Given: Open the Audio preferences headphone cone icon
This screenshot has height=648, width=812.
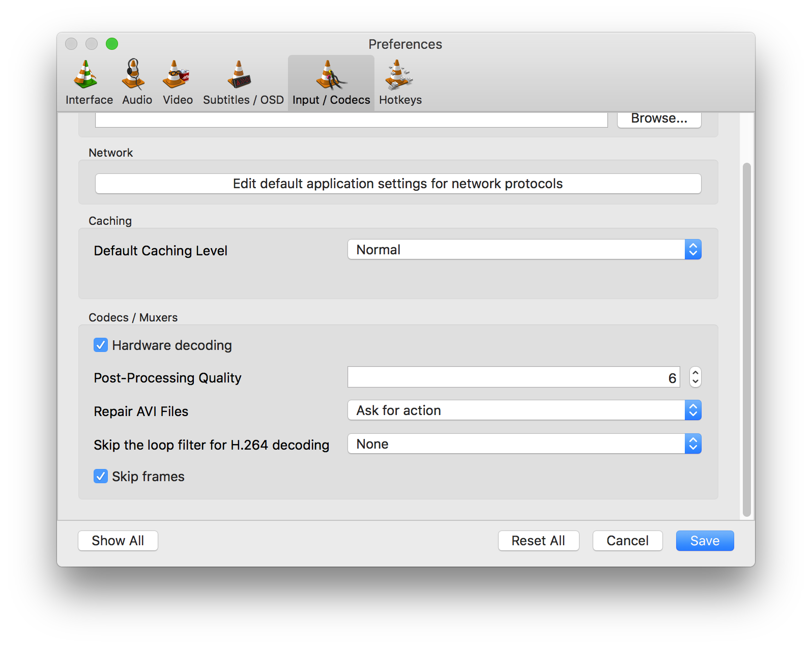Looking at the screenshot, I should pos(133,74).
